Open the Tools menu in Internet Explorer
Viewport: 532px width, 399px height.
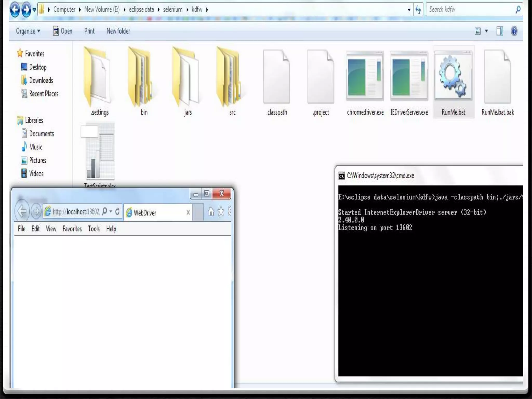tap(94, 229)
